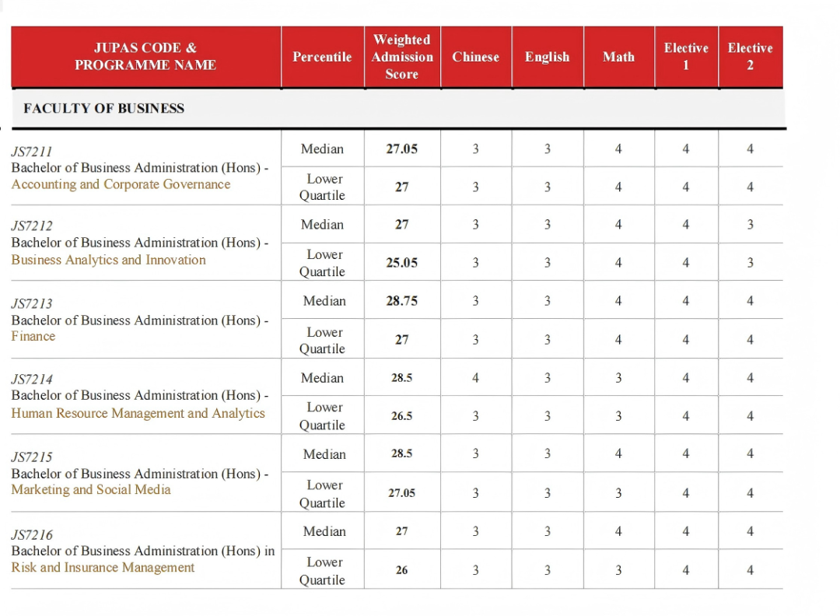Click the Weighted Admission Score header

coord(401,57)
